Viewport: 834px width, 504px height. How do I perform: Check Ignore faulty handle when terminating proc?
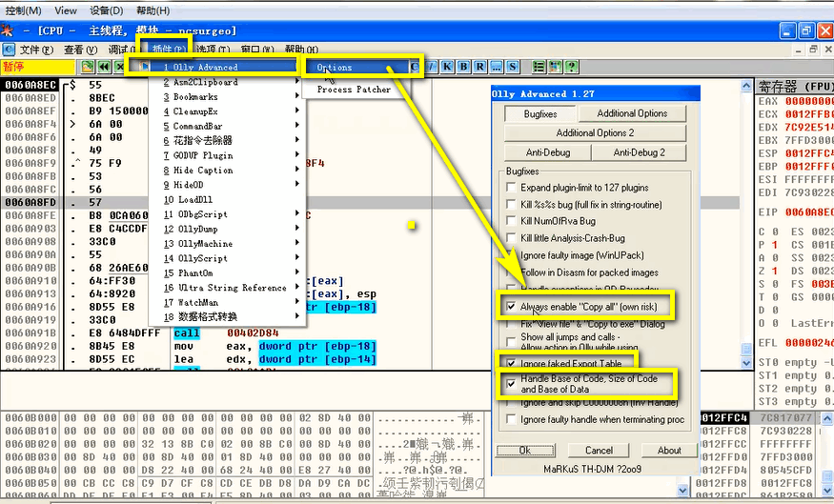511,419
